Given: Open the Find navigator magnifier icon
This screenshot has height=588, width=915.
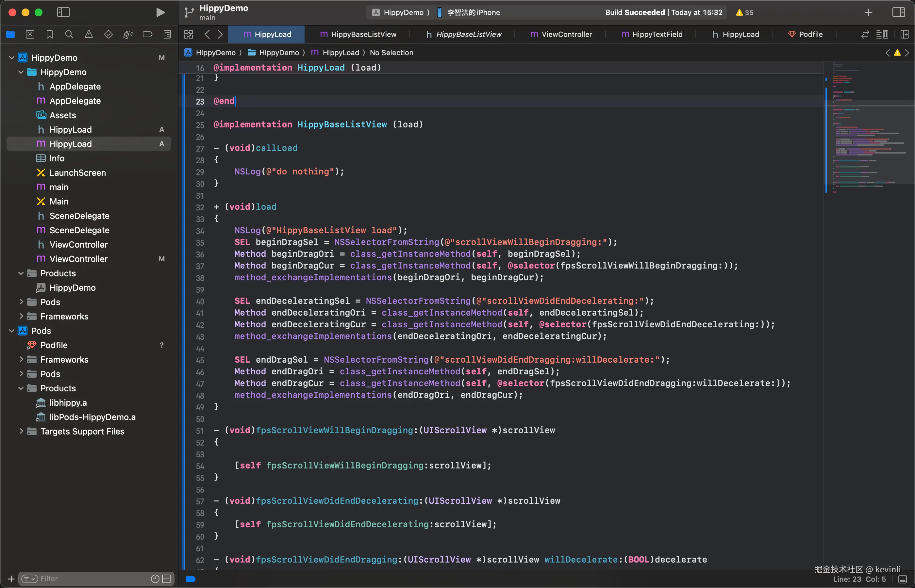Looking at the screenshot, I should click(69, 34).
